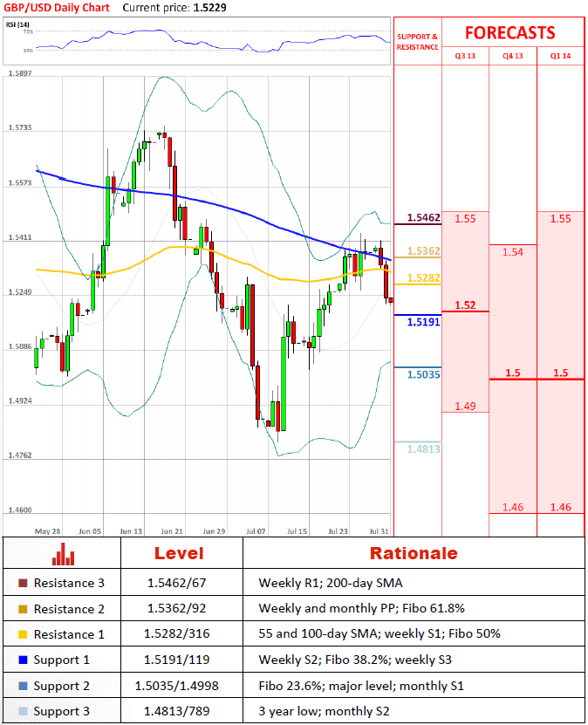Viewport: 588px width, 725px height.
Task: Click the 1.4813 support level label
Action: click(424, 448)
